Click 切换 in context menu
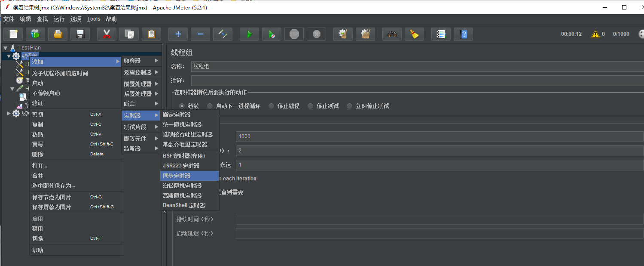The width and height of the screenshot is (644, 266). click(x=76, y=238)
